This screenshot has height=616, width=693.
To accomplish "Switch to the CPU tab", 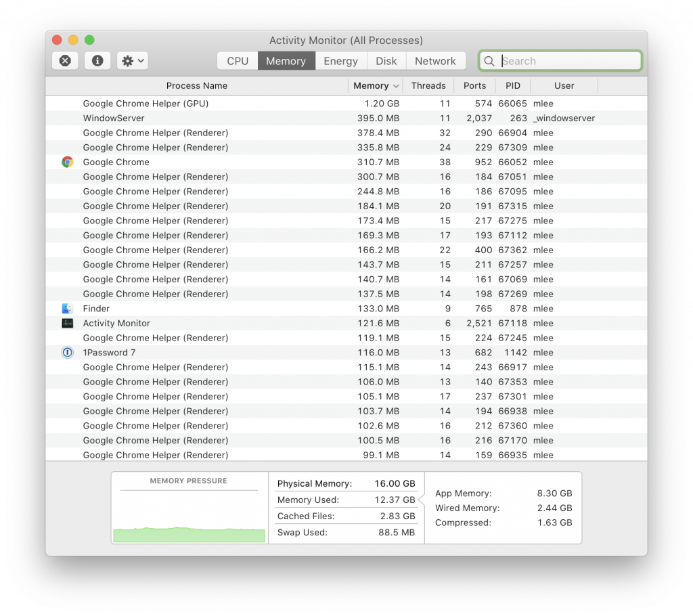I will 238,61.
